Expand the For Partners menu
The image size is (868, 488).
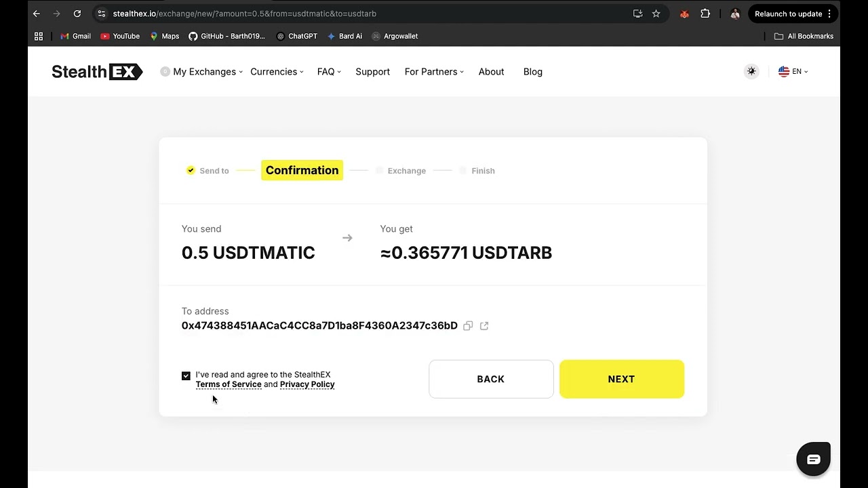coord(434,72)
